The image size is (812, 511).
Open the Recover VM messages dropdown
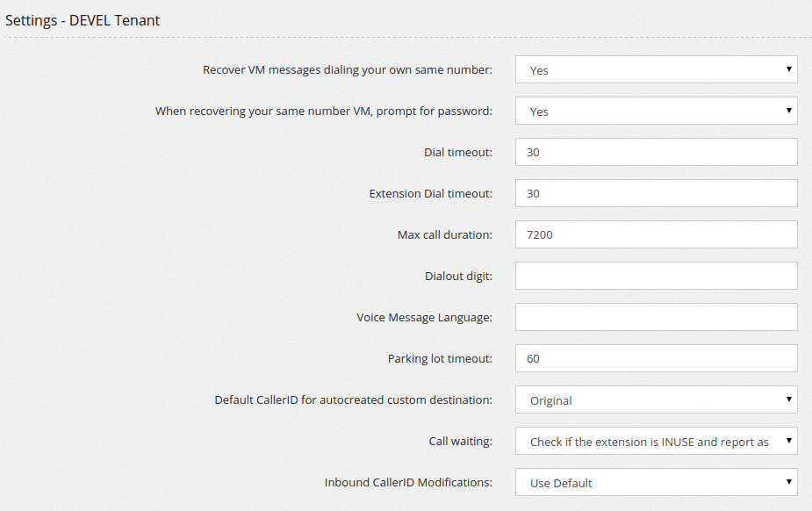tap(656, 69)
